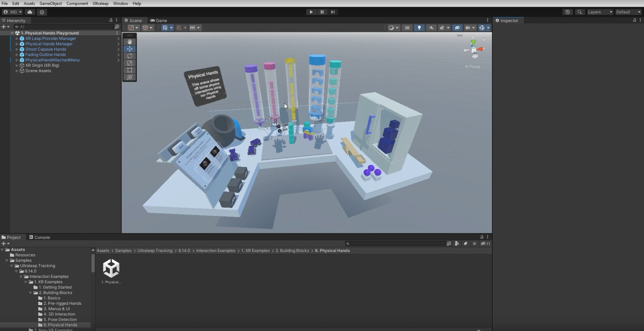Select the 1. Physical scene asset thumbnail
Screen dimensions: 644x331
[x=111, y=268]
